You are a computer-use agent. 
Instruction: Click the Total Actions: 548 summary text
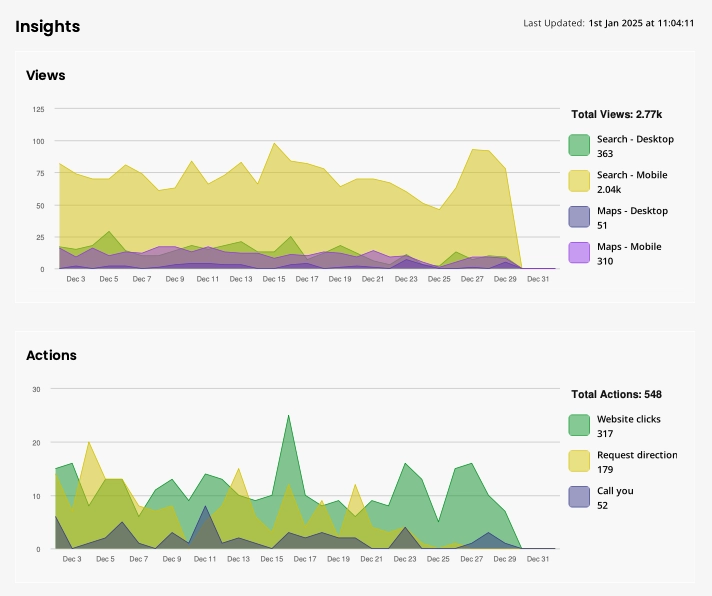[616, 395]
